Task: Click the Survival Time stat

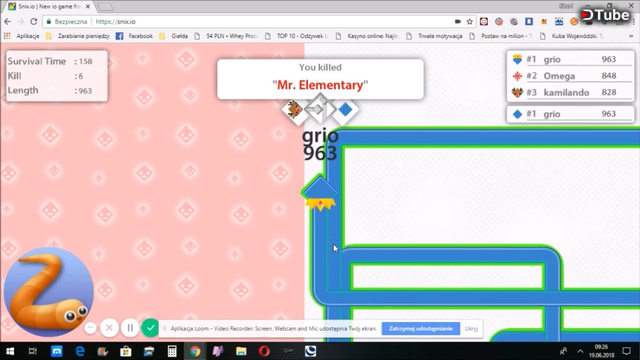Action: tap(50, 61)
